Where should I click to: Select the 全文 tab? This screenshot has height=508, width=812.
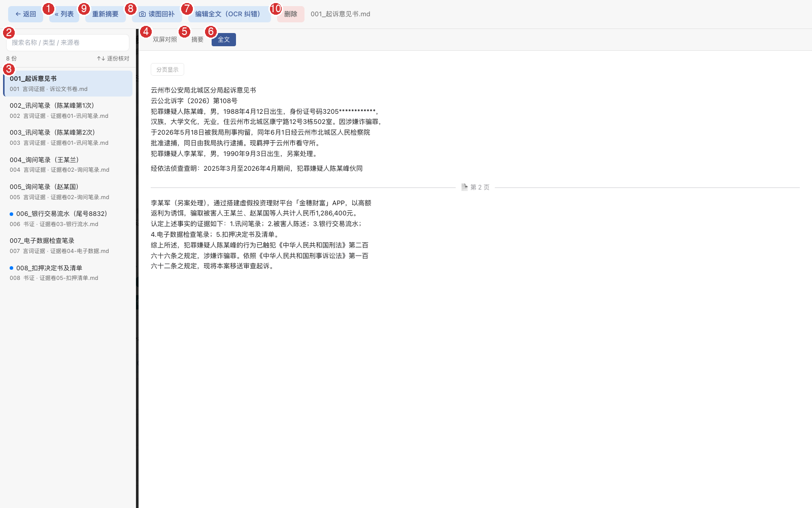(x=224, y=40)
